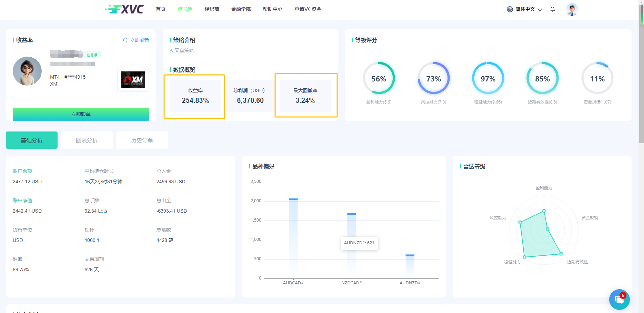The width and height of the screenshot is (644, 313).
Task: Click the radar 稳健能力 label
Action: pos(512,262)
